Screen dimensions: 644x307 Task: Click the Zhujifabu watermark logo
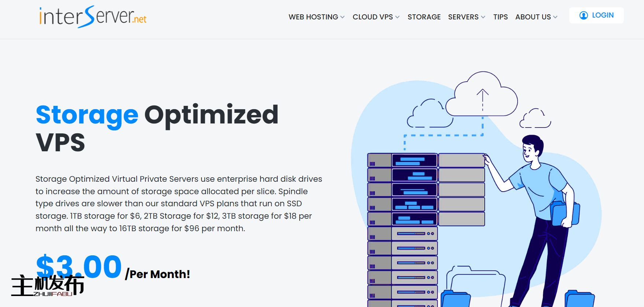[48, 285]
